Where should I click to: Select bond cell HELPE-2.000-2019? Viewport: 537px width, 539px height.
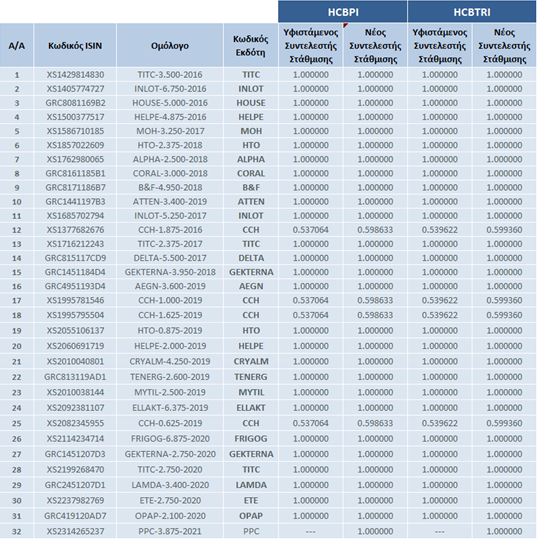pyautogui.click(x=170, y=346)
